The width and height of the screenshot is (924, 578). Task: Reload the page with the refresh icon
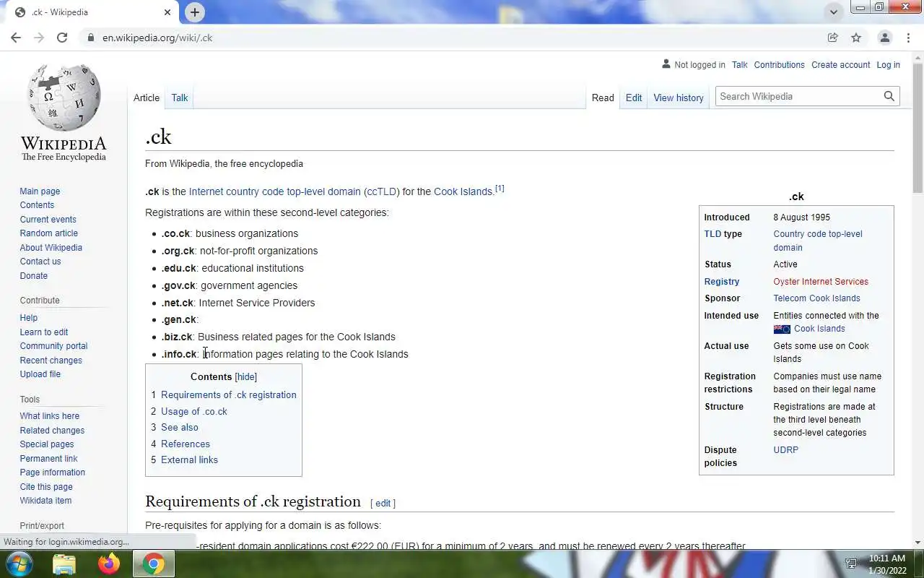pyautogui.click(x=62, y=38)
